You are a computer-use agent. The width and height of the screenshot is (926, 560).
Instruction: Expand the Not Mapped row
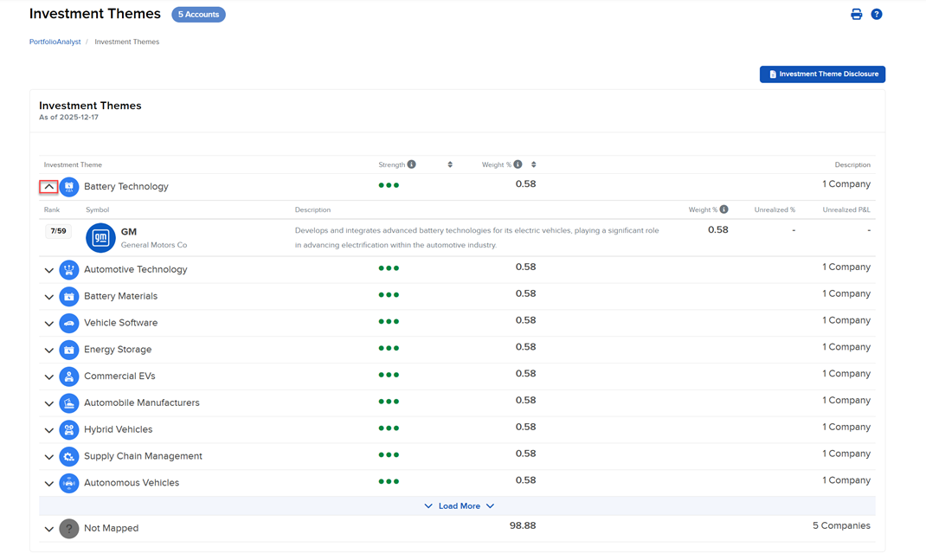[49, 529]
